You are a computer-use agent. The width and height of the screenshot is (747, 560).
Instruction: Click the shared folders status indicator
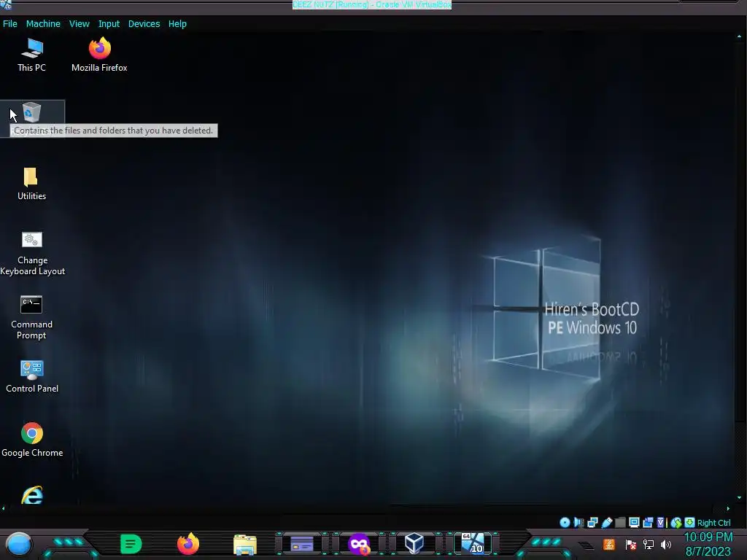click(x=620, y=522)
